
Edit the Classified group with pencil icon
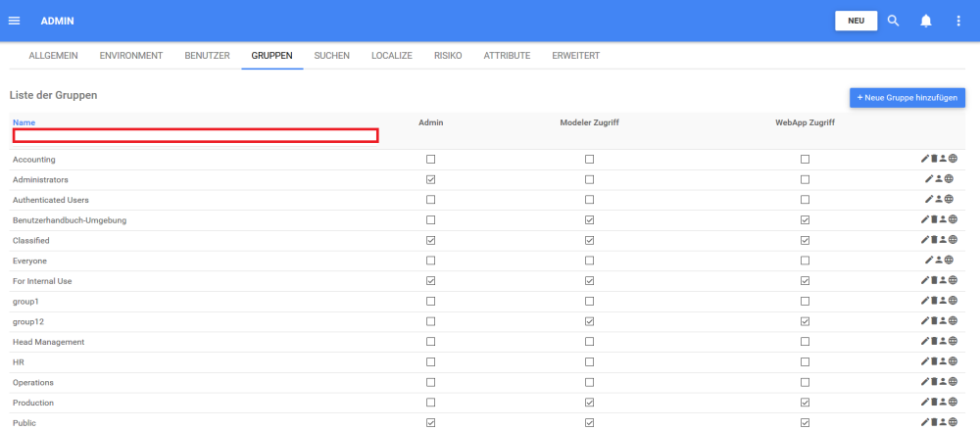(924, 240)
